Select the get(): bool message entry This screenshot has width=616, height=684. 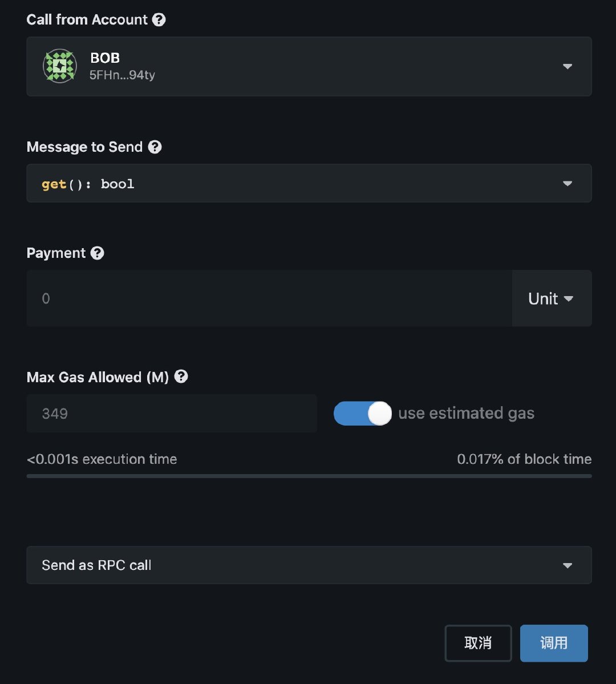(88, 184)
